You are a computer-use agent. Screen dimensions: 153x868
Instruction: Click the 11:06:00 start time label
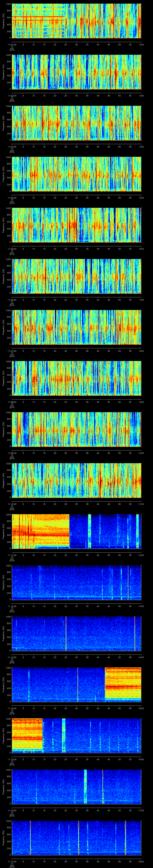(x=12, y=300)
